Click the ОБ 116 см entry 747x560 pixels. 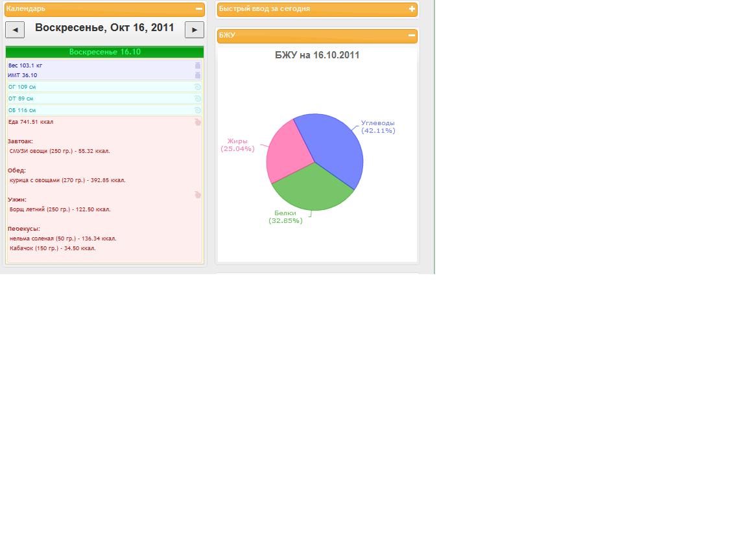click(x=22, y=110)
